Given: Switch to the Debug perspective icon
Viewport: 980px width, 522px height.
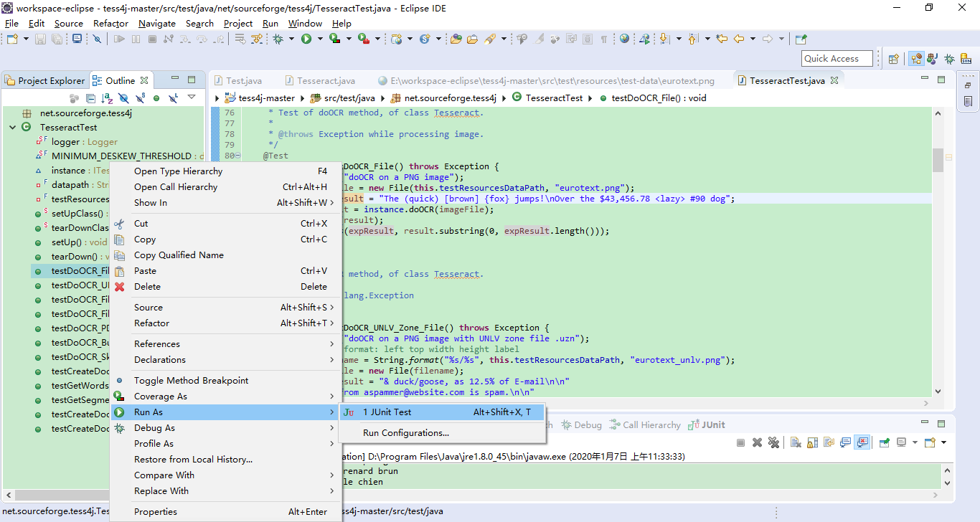Looking at the screenshot, I should click(949, 59).
